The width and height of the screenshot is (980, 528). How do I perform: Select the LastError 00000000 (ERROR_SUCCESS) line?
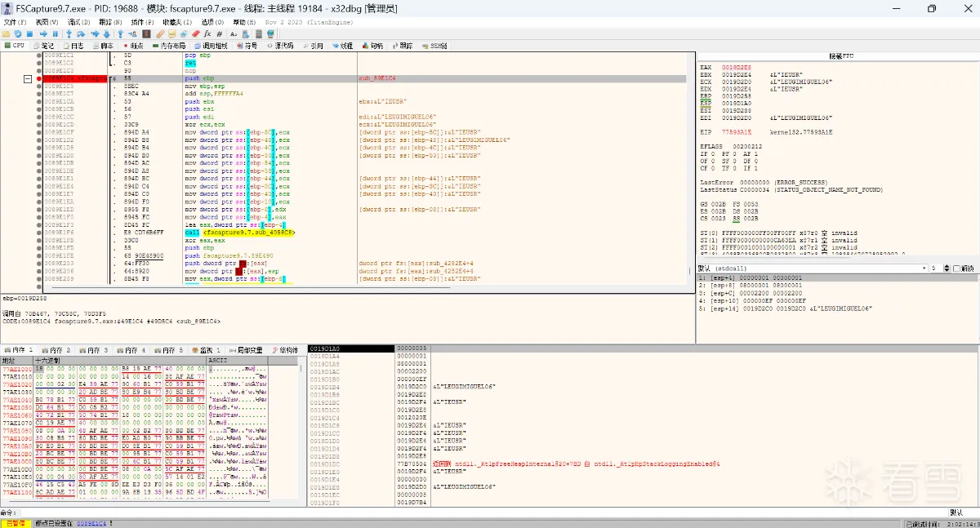pyautogui.click(x=763, y=182)
